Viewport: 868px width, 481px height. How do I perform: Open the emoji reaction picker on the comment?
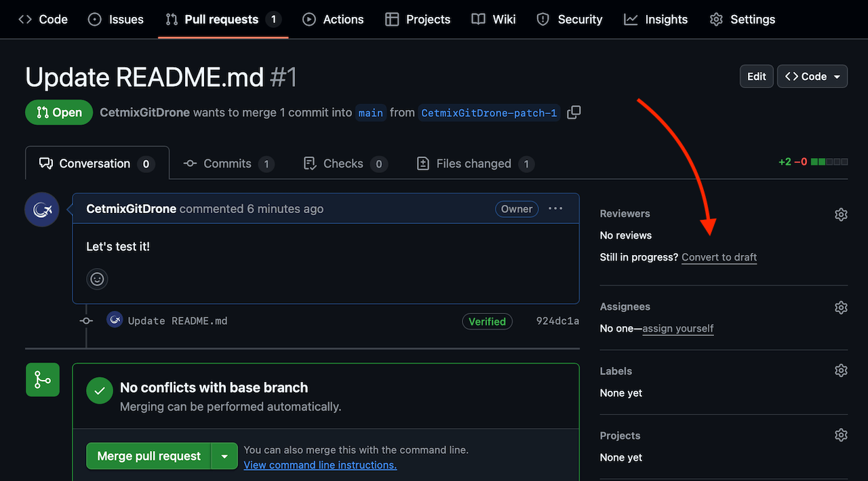pyautogui.click(x=97, y=279)
